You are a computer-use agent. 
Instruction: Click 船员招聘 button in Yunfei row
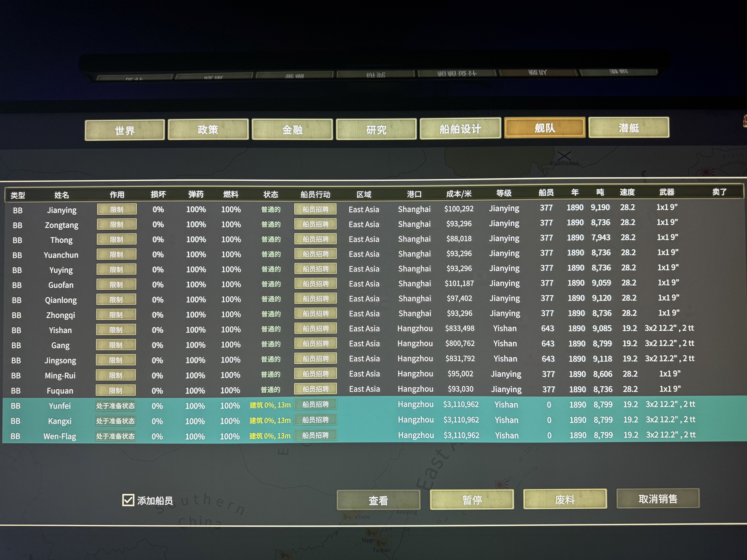(x=315, y=404)
